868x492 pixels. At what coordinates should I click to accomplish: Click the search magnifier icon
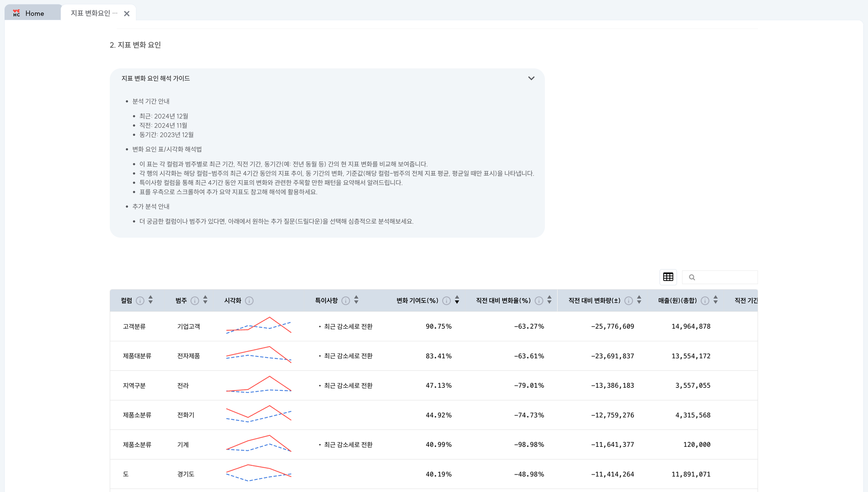[692, 277]
